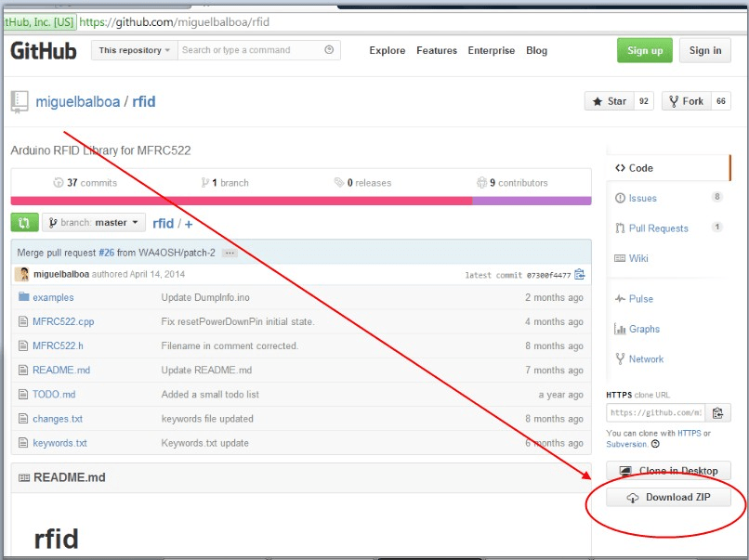Click the Wiki sidebar icon
This screenshot has height=560, width=749.
tap(620, 258)
